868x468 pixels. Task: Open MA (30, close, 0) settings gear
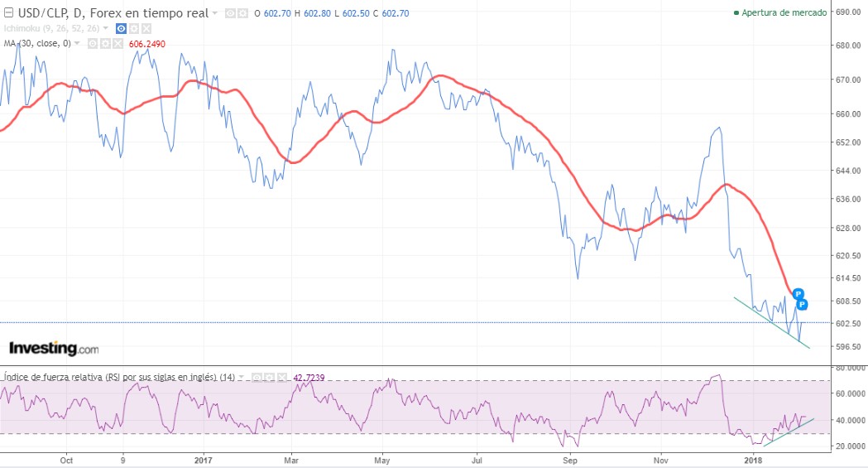[x=105, y=43]
